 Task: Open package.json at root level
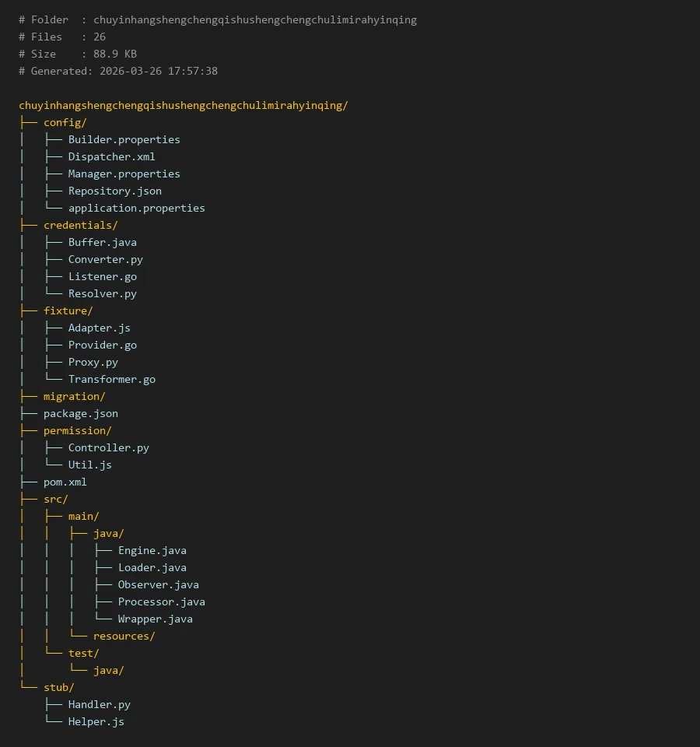coord(80,413)
